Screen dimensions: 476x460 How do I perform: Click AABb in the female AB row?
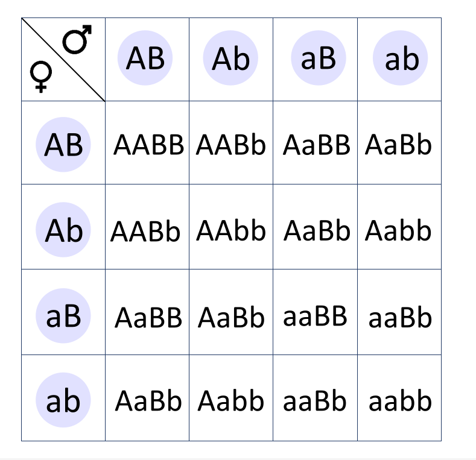point(230,145)
